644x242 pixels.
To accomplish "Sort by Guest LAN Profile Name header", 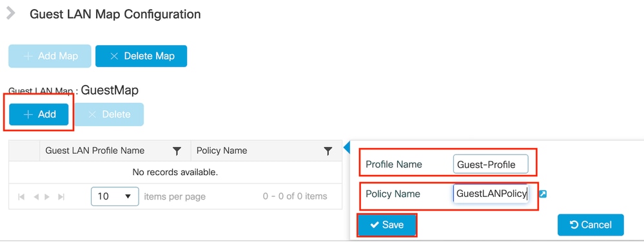I will (x=95, y=151).
